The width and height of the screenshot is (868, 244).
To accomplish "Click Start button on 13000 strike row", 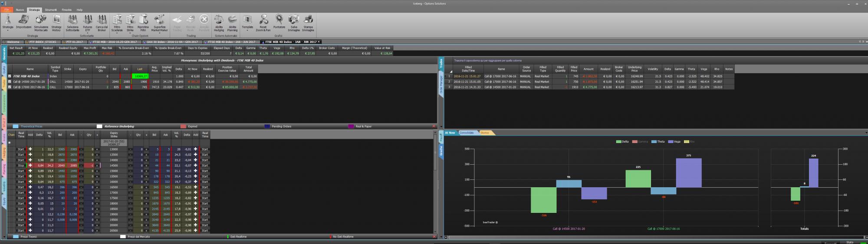I will [21, 149].
